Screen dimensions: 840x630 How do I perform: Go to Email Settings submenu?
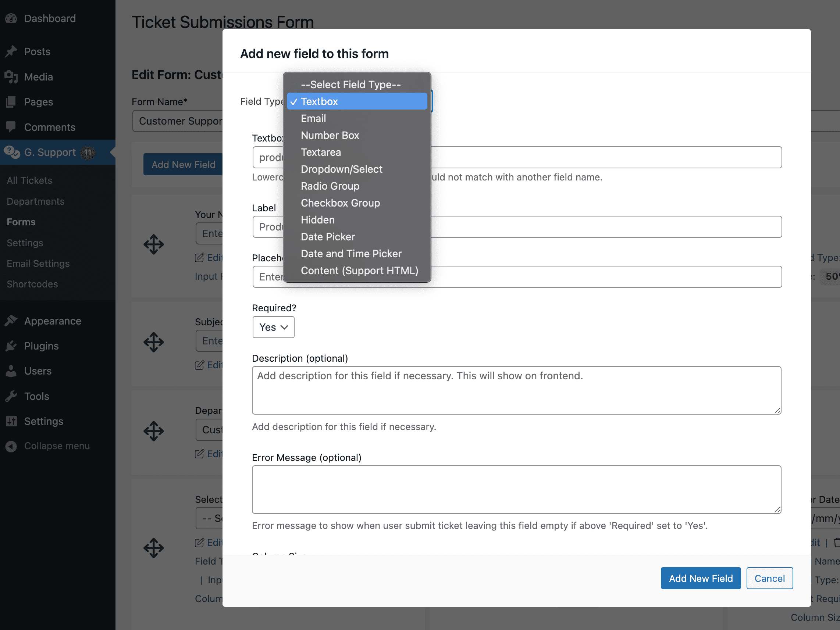pos(38,264)
